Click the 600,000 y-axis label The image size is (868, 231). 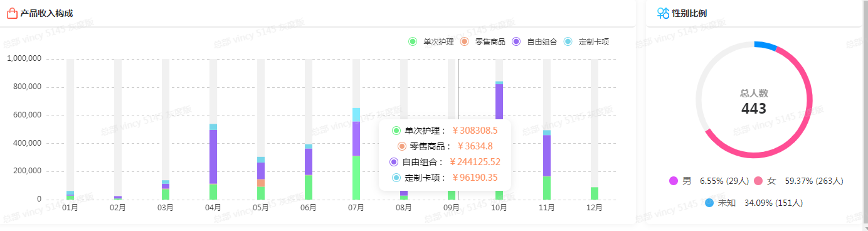(x=27, y=115)
